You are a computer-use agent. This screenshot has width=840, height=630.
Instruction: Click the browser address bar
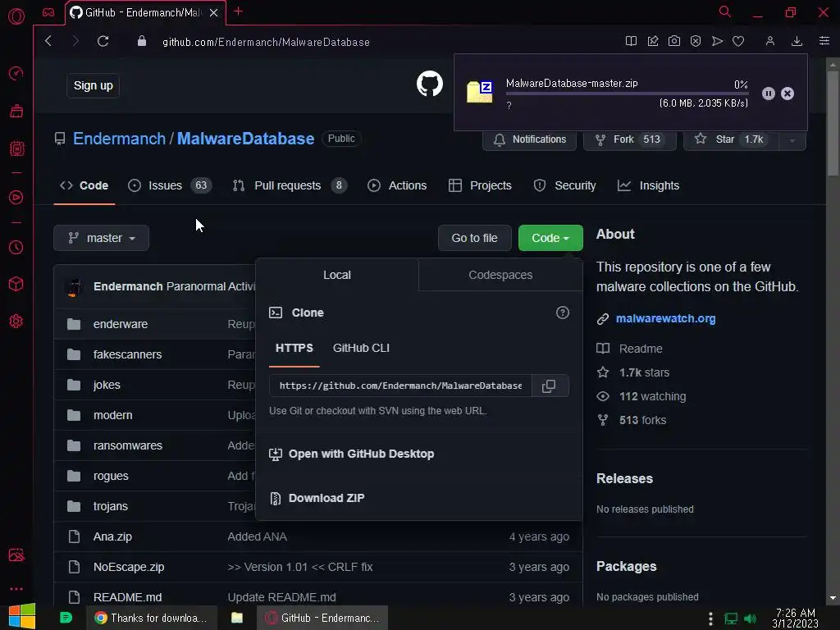click(267, 43)
